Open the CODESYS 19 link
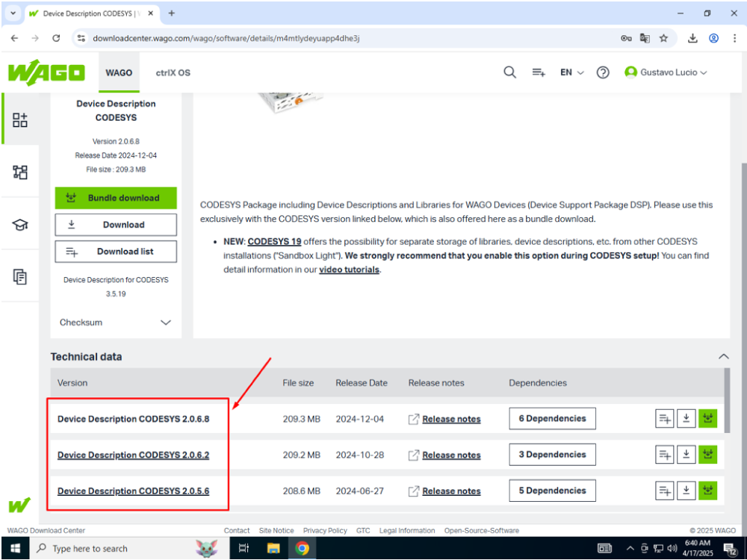The height and width of the screenshot is (560, 747). click(x=274, y=241)
